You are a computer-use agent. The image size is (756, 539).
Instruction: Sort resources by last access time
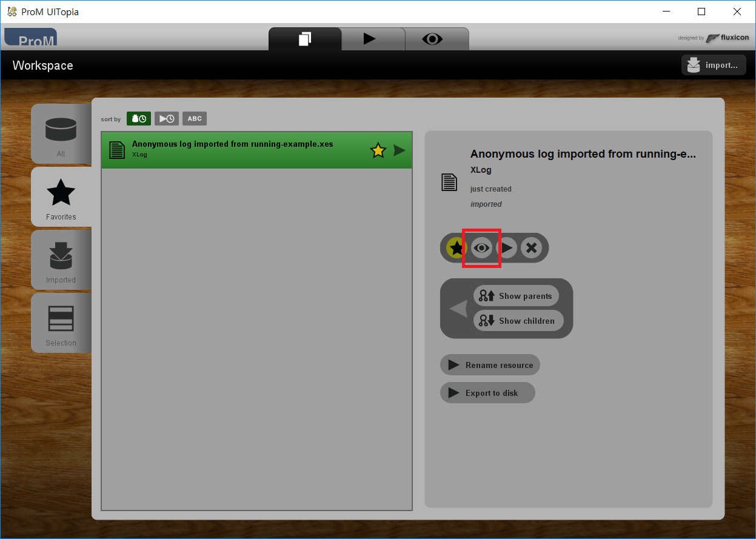pos(167,119)
